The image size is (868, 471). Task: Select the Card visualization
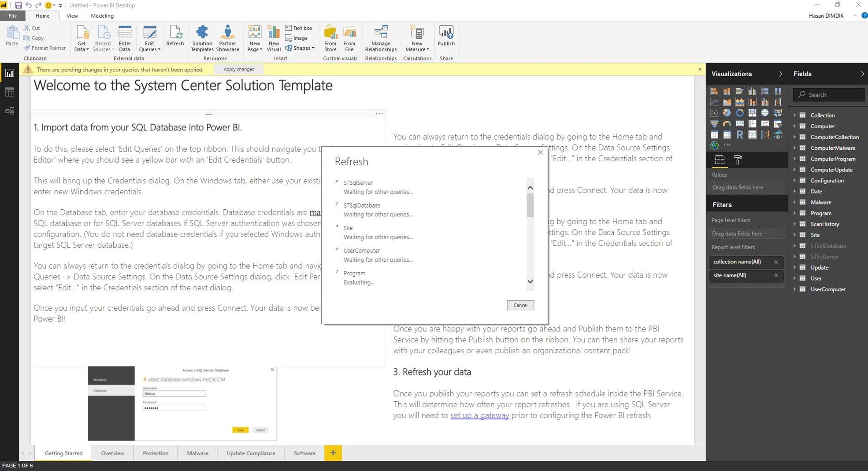pyautogui.click(x=739, y=124)
